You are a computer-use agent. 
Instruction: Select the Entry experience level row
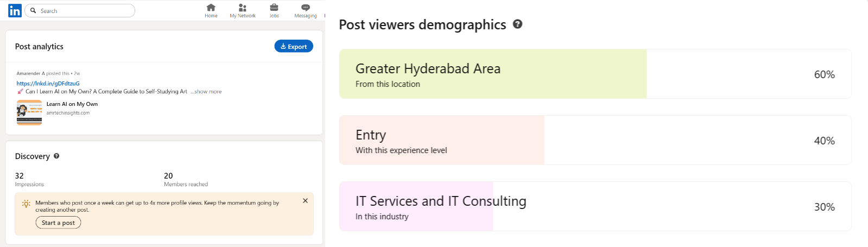595,141
